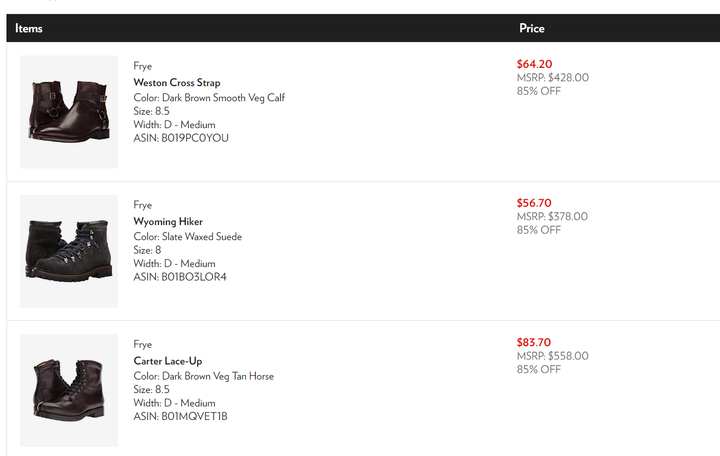Open the Carter Lace-Up boot thumbnail
Viewport: 720px width, 456px height.
click(69, 390)
